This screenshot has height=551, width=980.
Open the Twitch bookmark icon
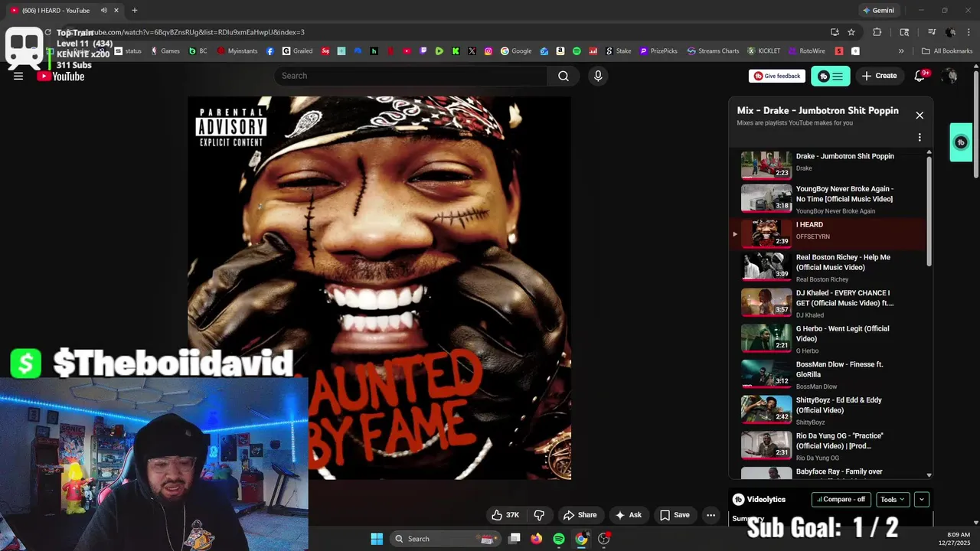point(423,51)
